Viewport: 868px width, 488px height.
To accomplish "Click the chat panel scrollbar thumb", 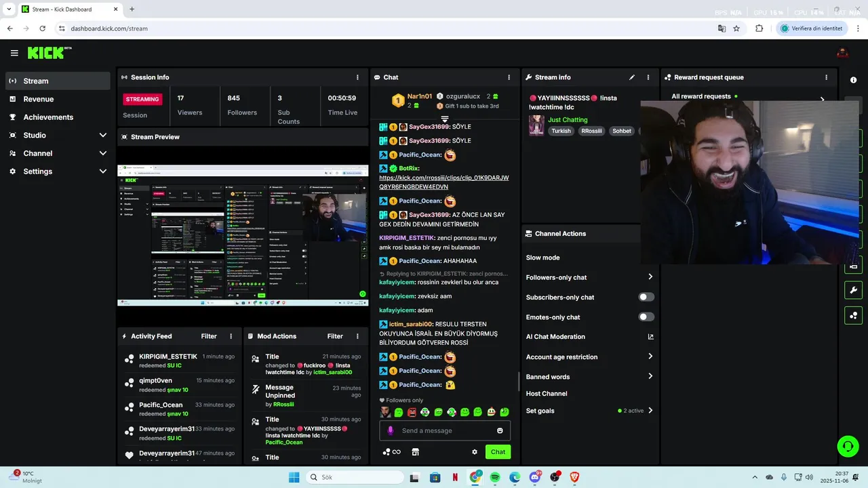I will (x=519, y=381).
